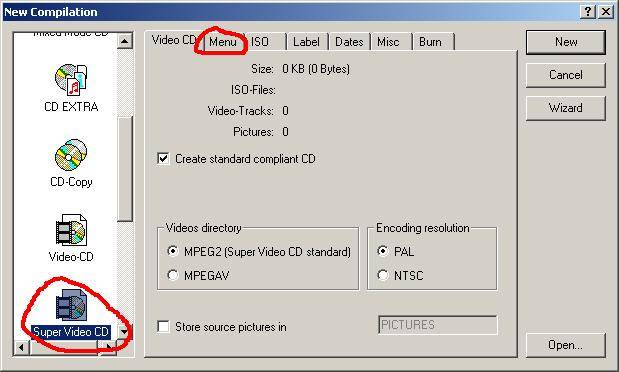Click the list horizontal scroll left arrow
This screenshot has width=619, height=372.
(21, 348)
